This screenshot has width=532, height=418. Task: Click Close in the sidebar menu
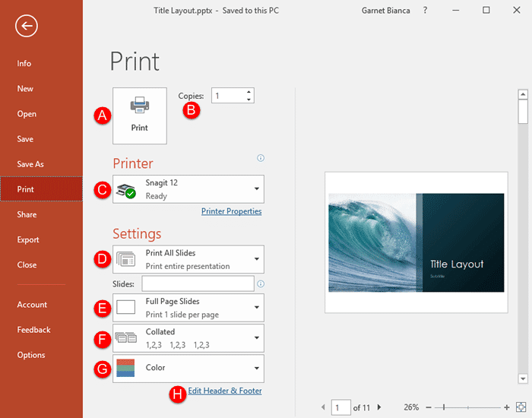[x=27, y=264]
